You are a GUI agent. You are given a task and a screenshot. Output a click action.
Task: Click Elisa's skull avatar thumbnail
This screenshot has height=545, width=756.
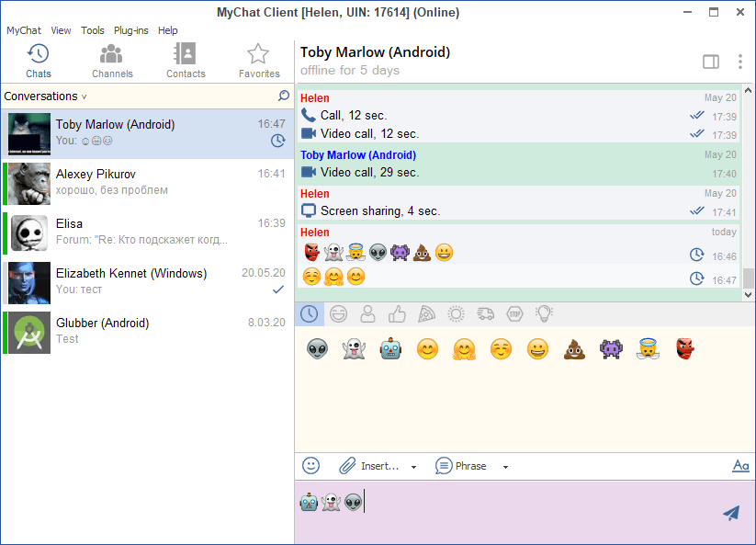pos(28,233)
